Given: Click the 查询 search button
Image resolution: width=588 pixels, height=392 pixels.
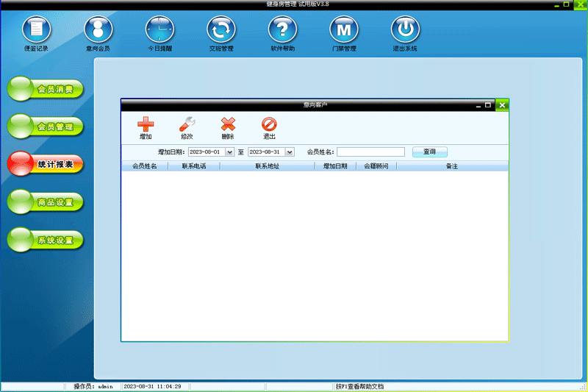Looking at the screenshot, I should tap(430, 152).
